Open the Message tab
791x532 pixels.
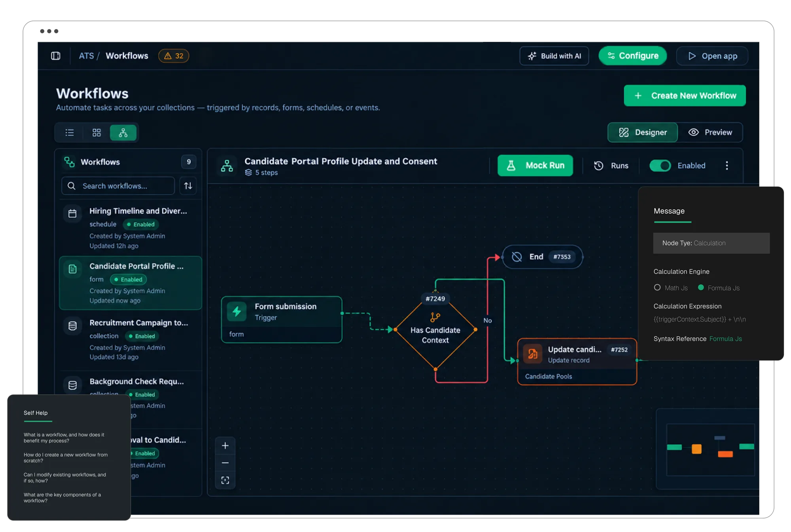click(669, 211)
